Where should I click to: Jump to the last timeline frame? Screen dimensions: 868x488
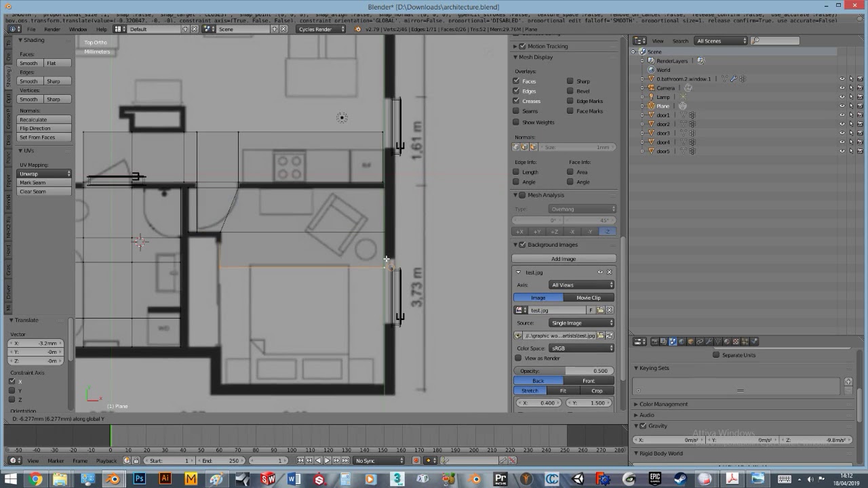344,461
